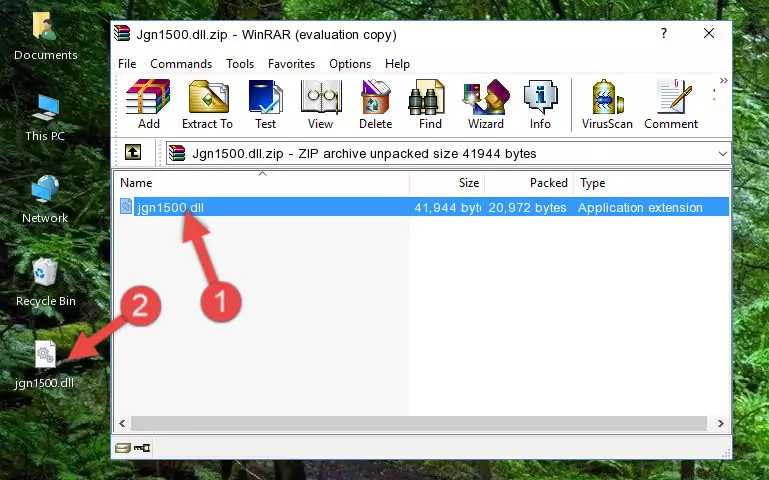
Task: Select the Extract To toolbar icon
Action: coord(207,104)
